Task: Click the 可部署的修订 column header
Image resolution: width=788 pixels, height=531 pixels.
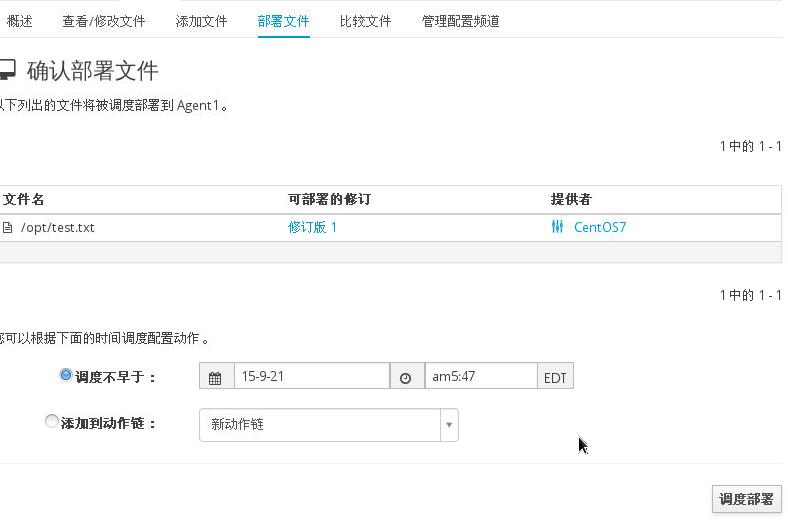Action: pos(329,199)
